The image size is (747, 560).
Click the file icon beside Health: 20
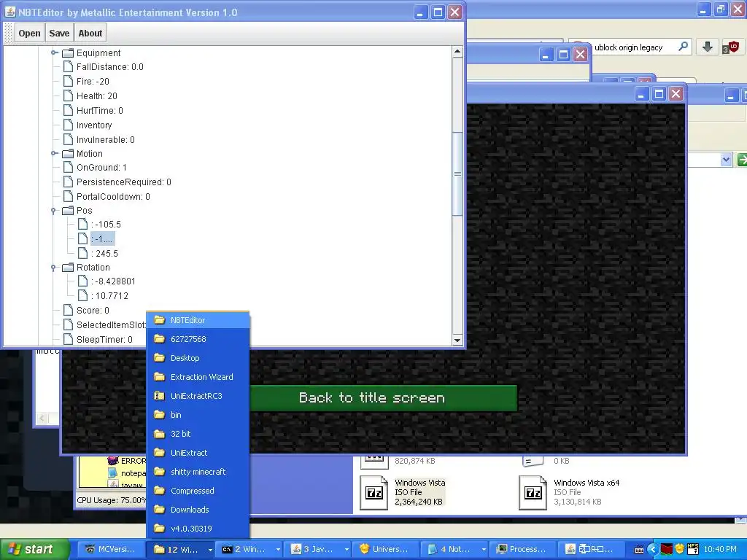[x=68, y=96]
